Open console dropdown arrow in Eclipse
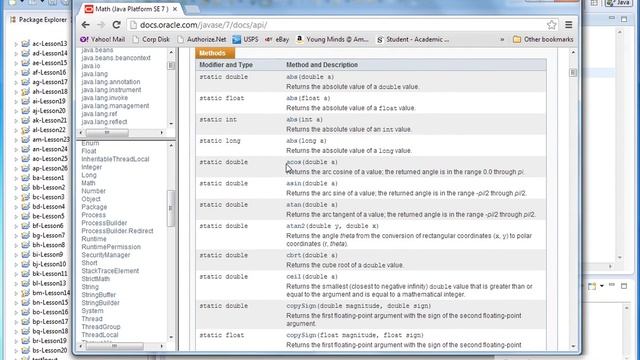Screen dimensions: 640x360 (x=602, y=286)
